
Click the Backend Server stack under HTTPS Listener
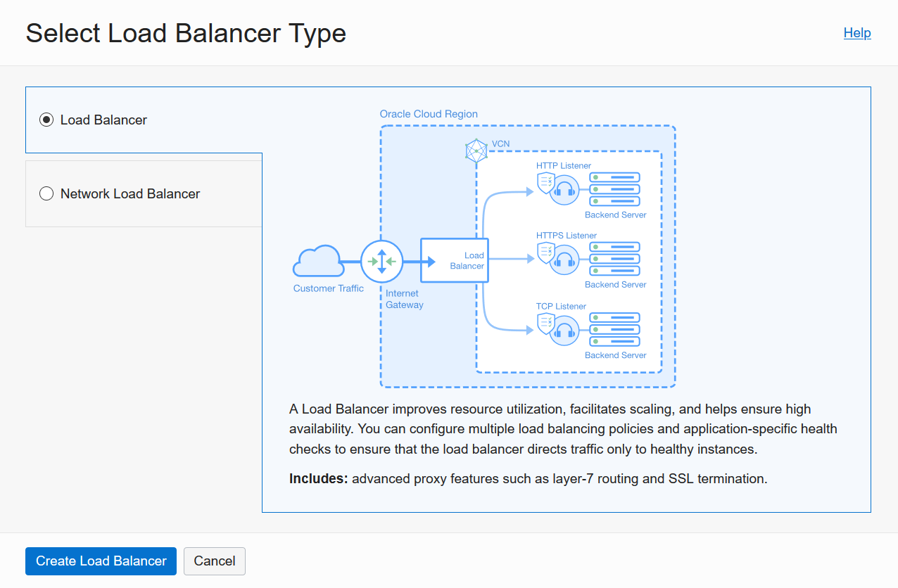tap(614, 258)
